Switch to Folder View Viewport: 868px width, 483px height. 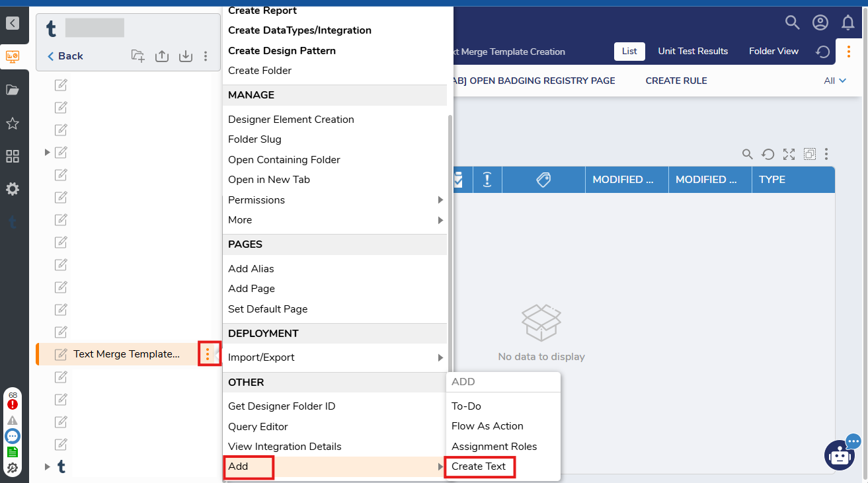(x=773, y=51)
